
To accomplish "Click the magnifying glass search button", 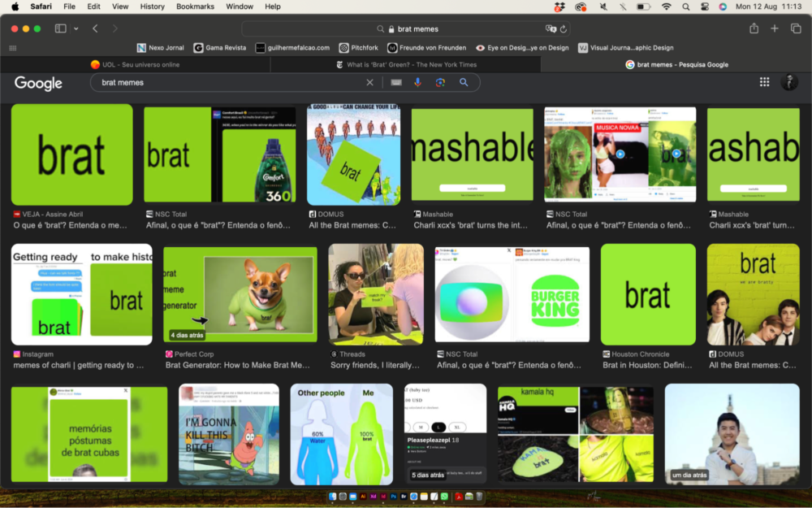I will 464,82.
